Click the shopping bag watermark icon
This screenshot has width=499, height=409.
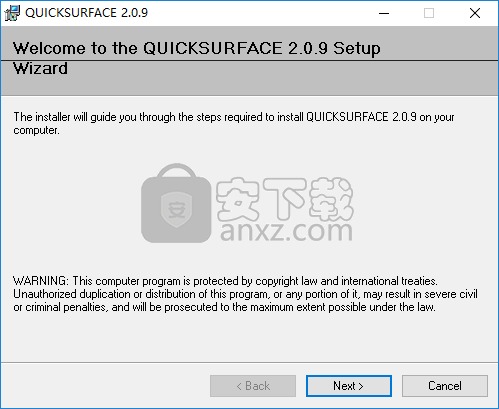click(x=176, y=203)
